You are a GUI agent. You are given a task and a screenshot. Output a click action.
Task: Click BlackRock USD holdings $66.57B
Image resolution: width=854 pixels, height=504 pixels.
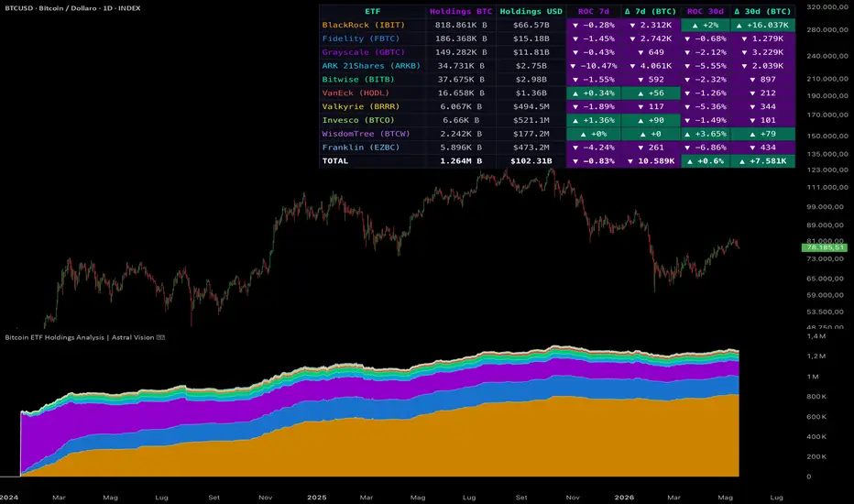(531, 25)
